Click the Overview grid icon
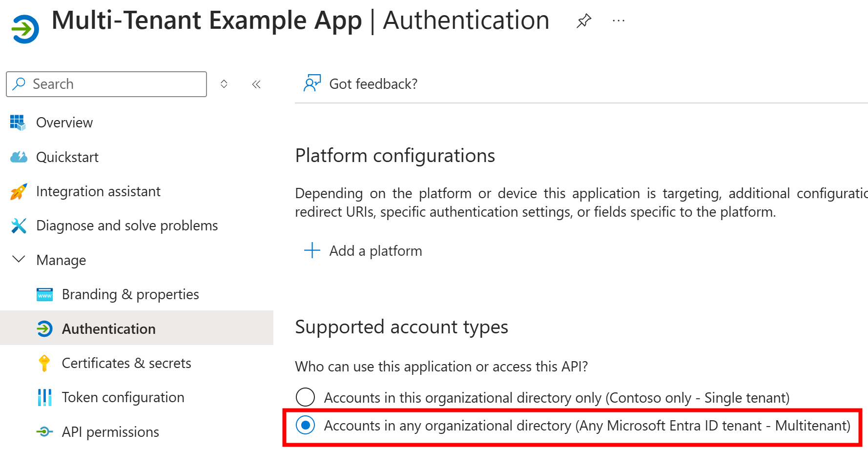 click(18, 123)
